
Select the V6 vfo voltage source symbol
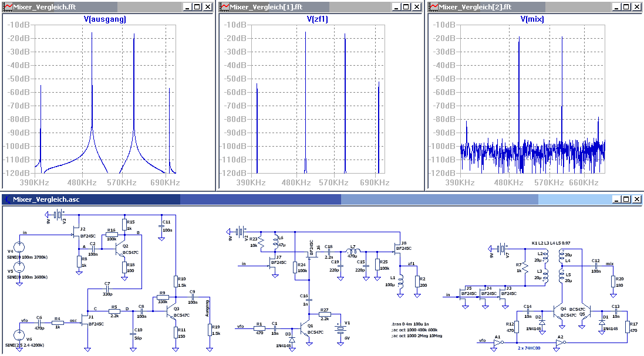19,335
